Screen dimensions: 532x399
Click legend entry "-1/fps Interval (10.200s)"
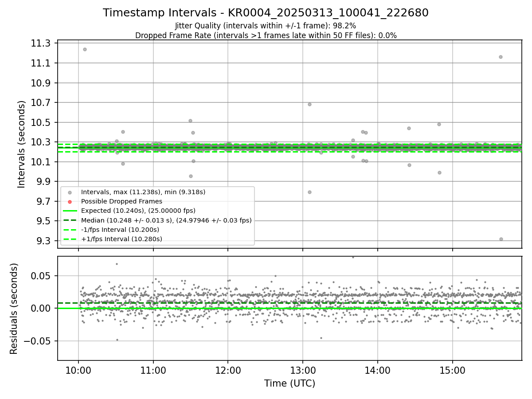(120, 230)
